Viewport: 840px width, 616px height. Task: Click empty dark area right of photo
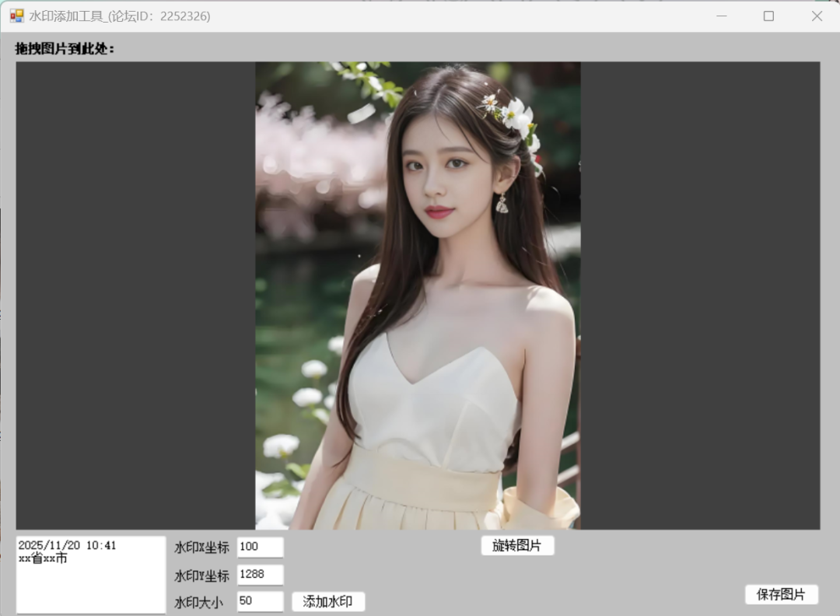[700, 296]
